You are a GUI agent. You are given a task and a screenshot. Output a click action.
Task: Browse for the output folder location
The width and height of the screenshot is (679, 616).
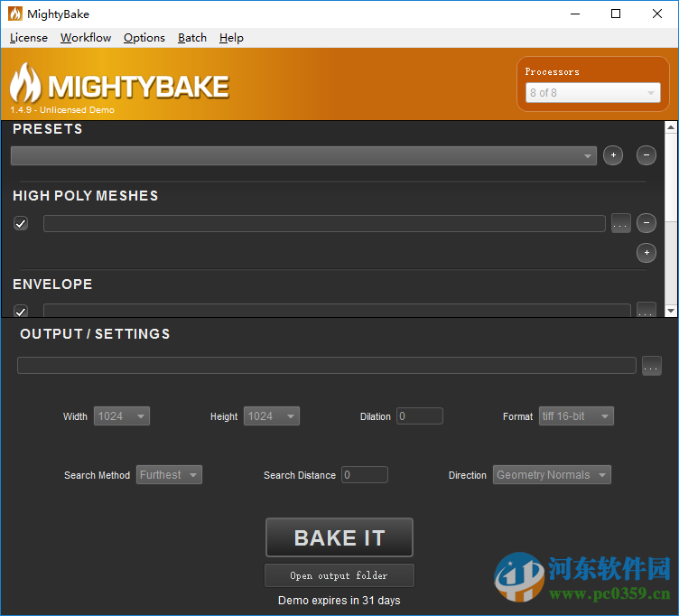(651, 366)
